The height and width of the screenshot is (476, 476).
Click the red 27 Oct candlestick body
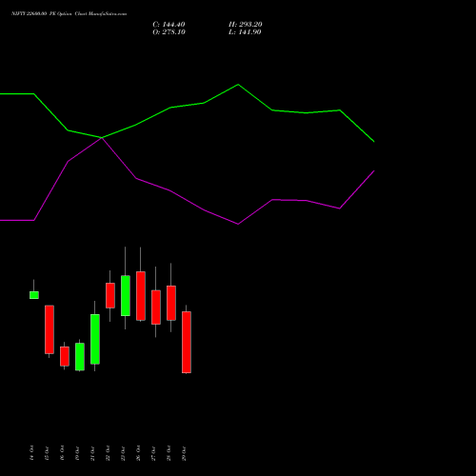coord(156,307)
